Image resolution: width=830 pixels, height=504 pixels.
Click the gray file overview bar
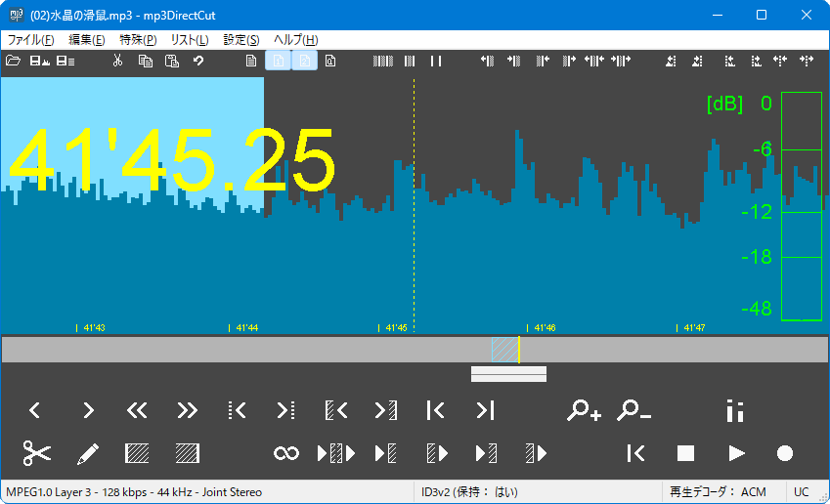pyautogui.click(x=415, y=350)
